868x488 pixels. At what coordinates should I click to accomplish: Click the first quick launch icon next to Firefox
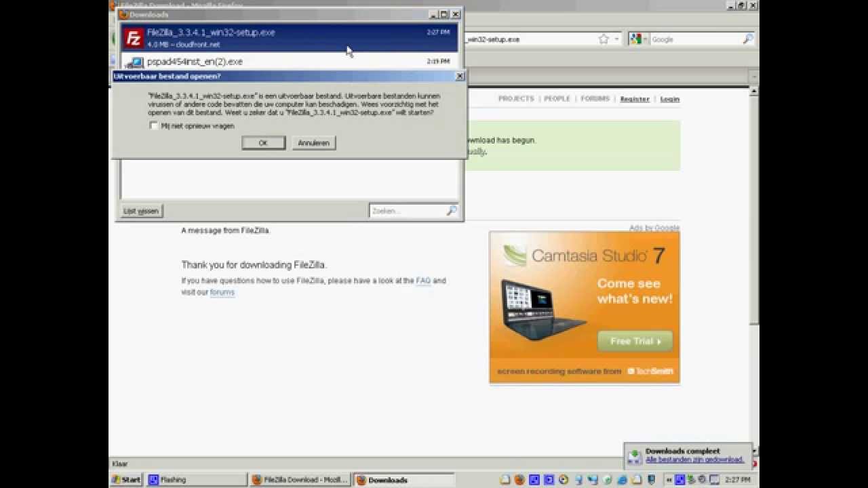[505, 480]
